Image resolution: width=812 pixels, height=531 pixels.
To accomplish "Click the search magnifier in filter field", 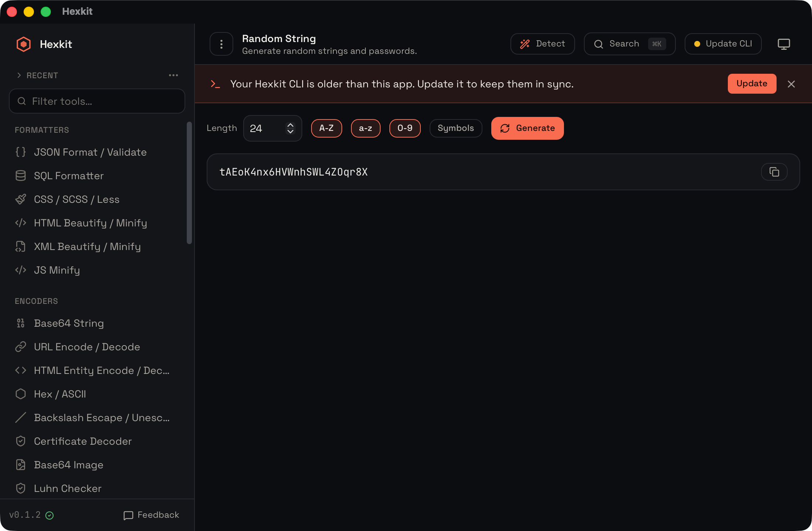I will 22,101.
